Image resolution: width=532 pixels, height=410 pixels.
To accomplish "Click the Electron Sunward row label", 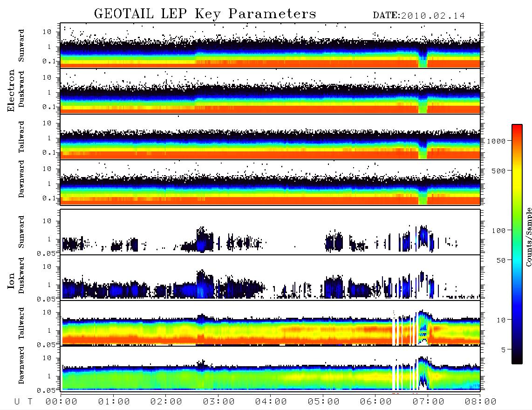I will [21, 46].
